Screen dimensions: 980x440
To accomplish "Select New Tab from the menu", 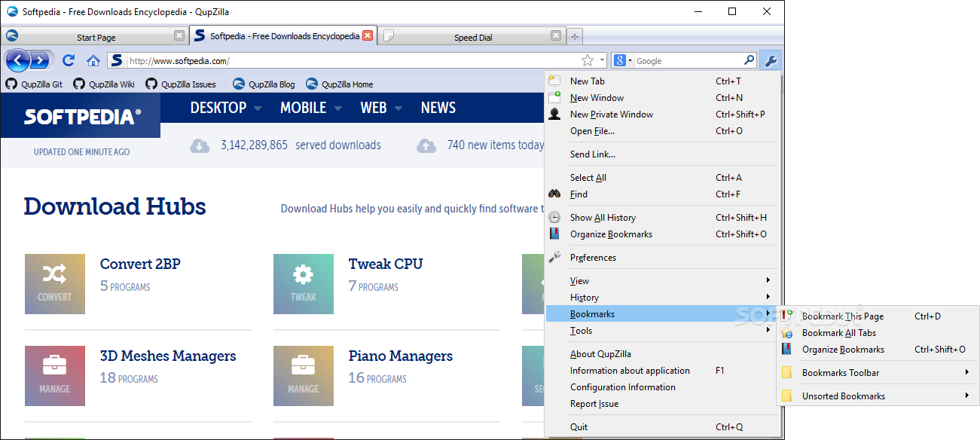I will pyautogui.click(x=663, y=81).
